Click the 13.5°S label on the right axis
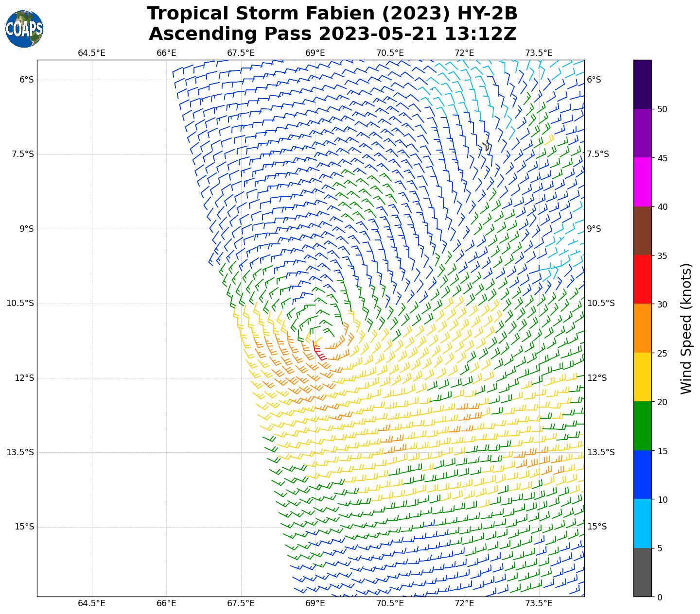Image resolution: width=700 pixels, height=614 pixels. point(601,452)
